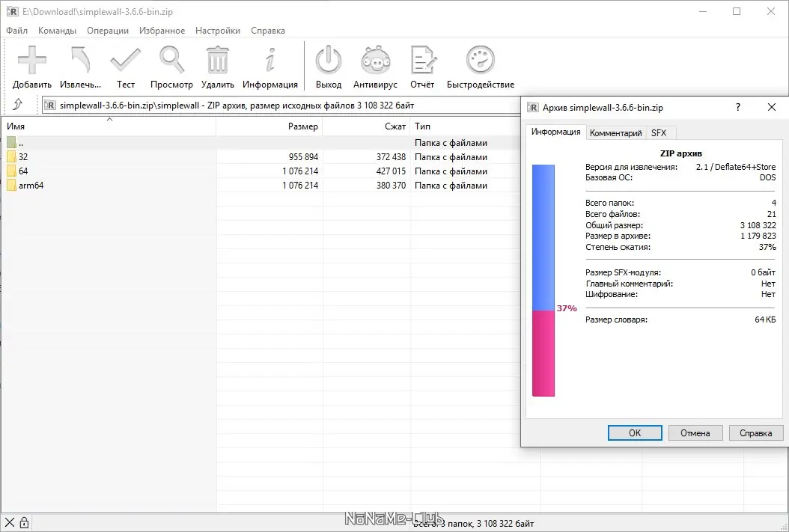Click the Добавить (Add) toolbar icon
This screenshot has height=532, width=789.
tap(32, 60)
